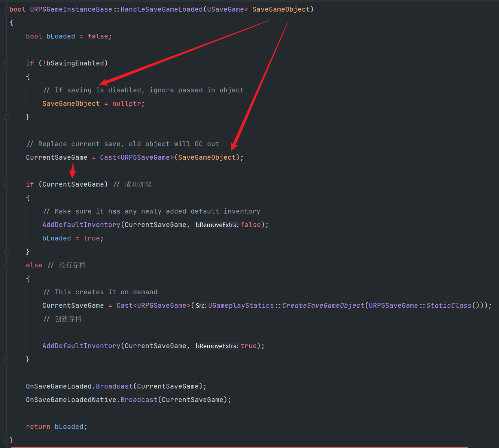Viewport: 499px width, 448px height.
Task: Click comment 'If saving is disabled, ignore passed in object'
Action: pyautogui.click(x=143, y=90)
